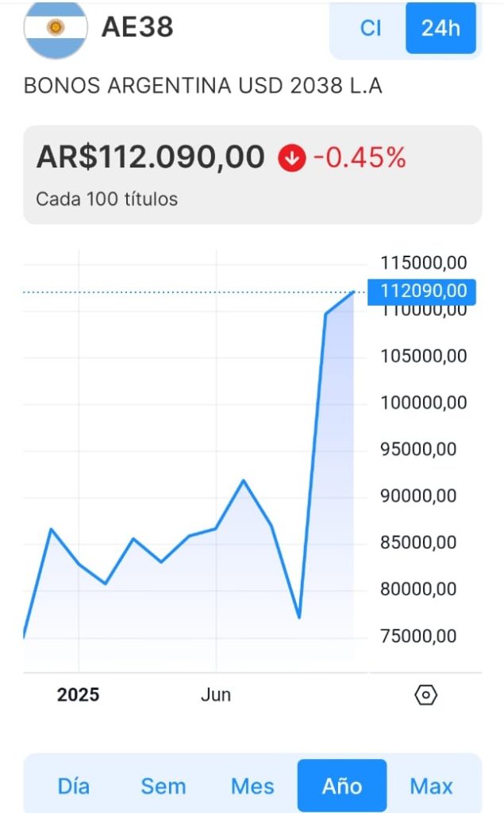Tap the Argentina flag icon

point(55,29)
